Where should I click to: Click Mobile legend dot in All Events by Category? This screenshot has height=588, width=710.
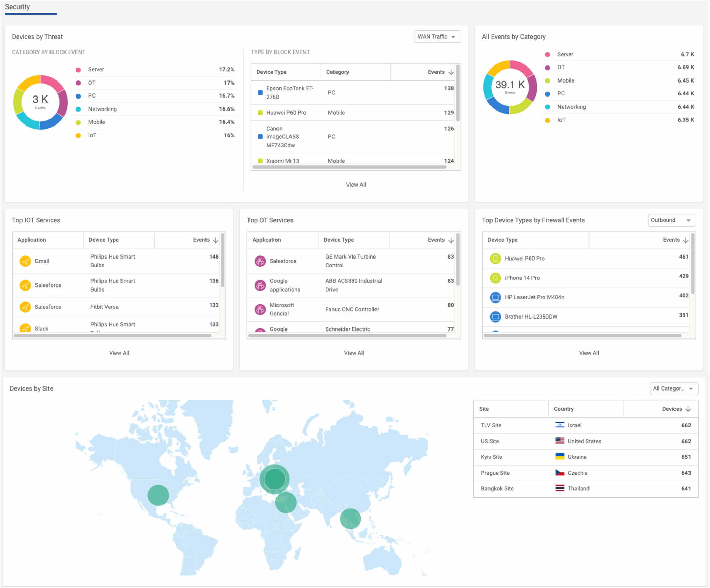548,81
